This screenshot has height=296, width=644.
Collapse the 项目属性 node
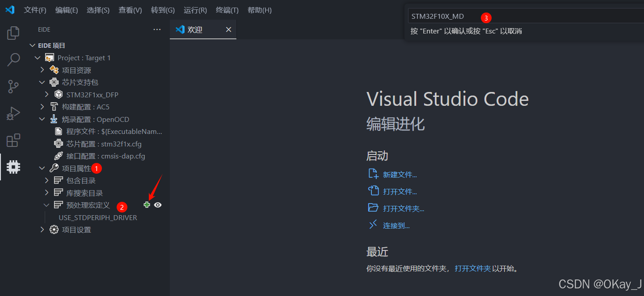42,168
